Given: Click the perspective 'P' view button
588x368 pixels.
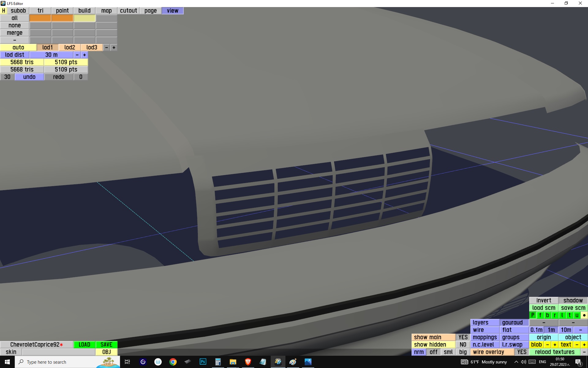Looking at the screenshot, I should coord(533,315).
